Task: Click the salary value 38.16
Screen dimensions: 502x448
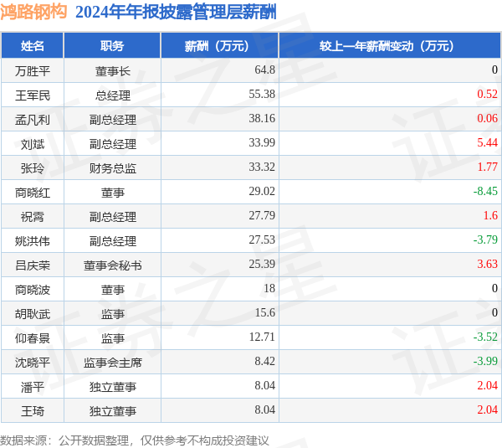Action: 262,119
